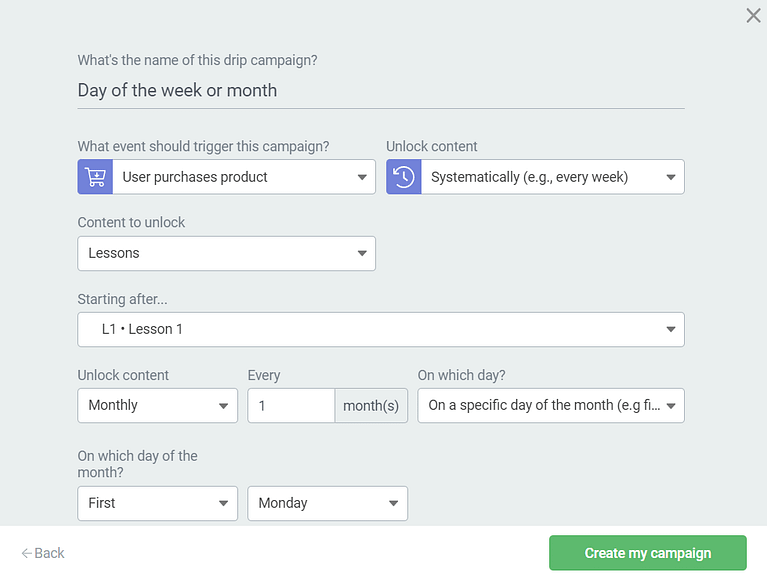Click the arrow on the Lessons dropdown
The image size is (767, 576).
coord(362,254)
